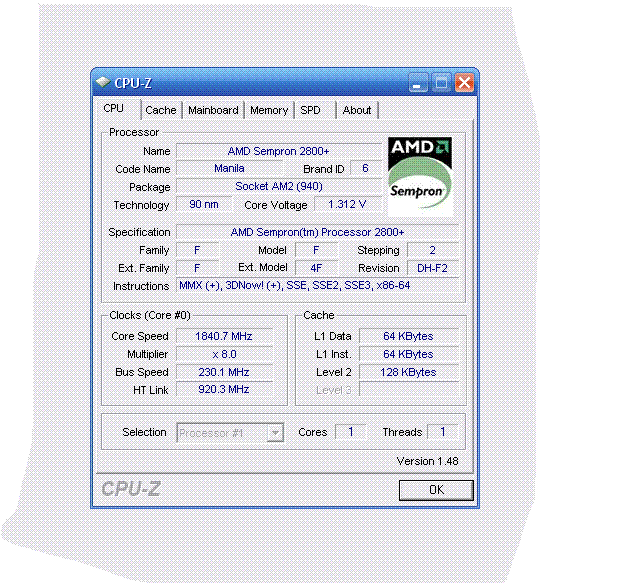Click the Brand ID value 6

point(365,169)
